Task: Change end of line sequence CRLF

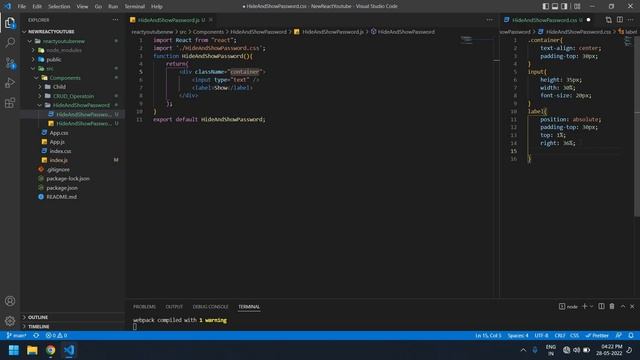Action: coord(560,336)
